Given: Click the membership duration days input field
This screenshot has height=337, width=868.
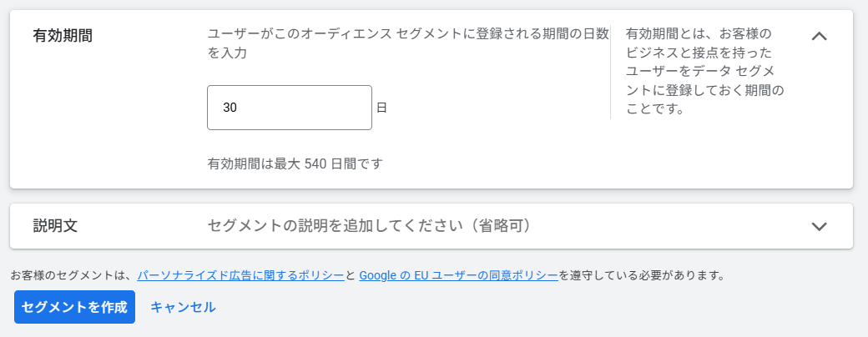Looking at the screenshot, I should pos(289,108).
